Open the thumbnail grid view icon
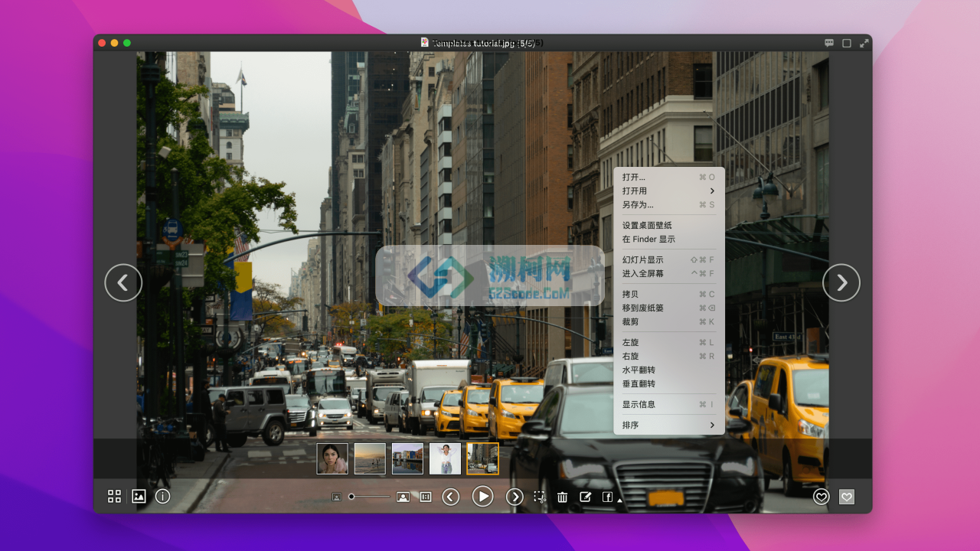Screen dimensions: 980x551 [x=114, y=496]
